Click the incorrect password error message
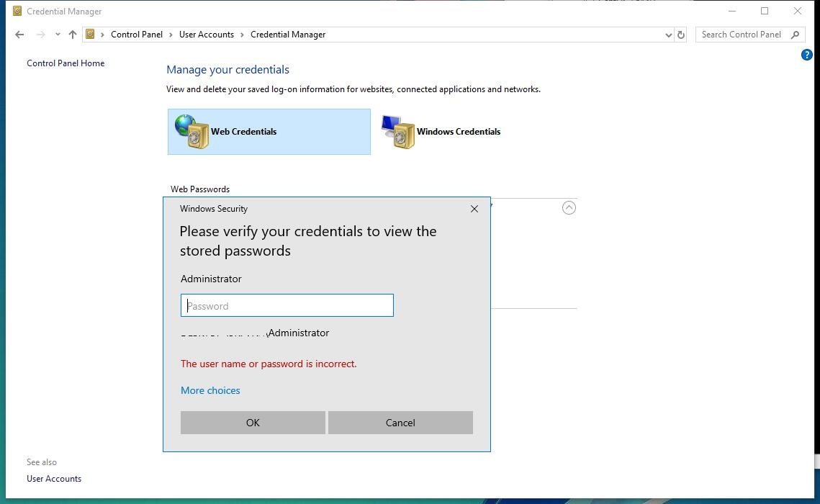The height and width of the screenshot is (504, 820). (x=269, y=364)
